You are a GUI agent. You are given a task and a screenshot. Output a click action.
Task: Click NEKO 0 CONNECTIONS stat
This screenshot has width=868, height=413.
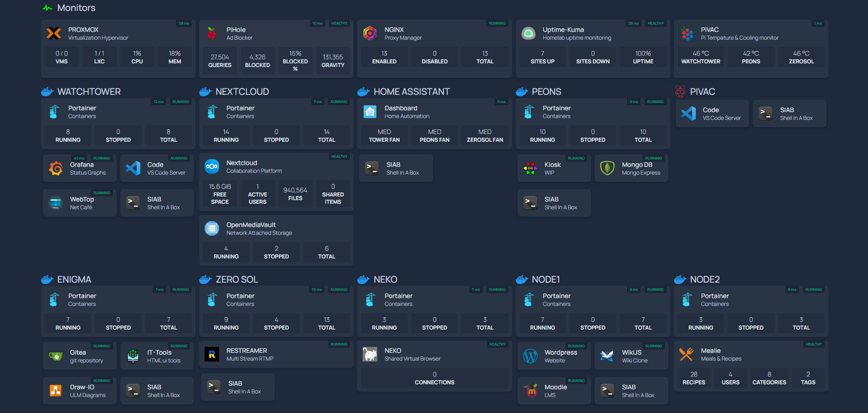tap(435, 378)
